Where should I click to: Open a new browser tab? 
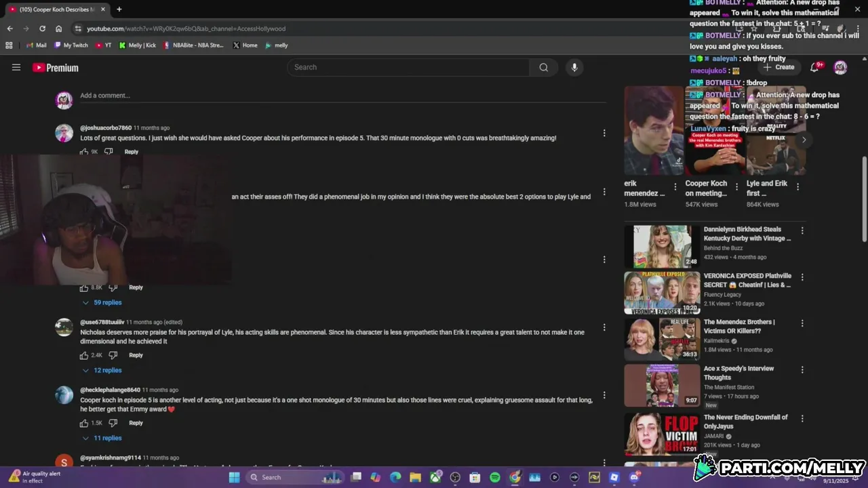[119, 9]
